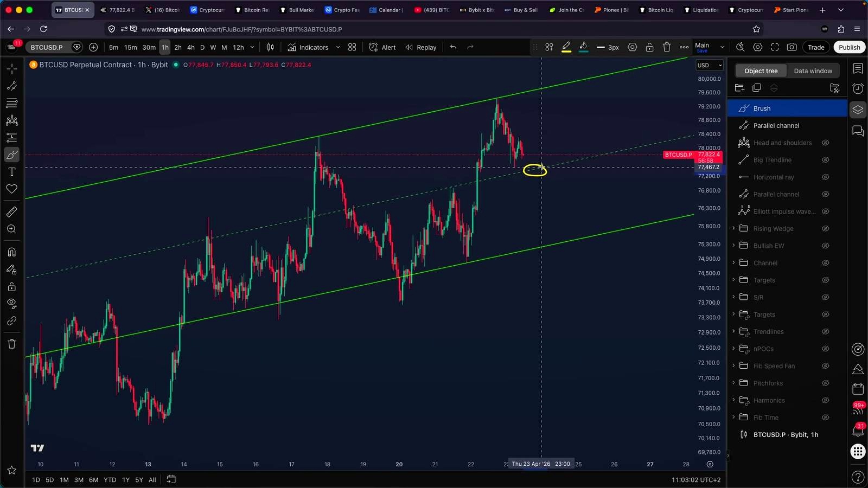The height and width of the screenshot is (488, 868).
Task: Activate the Zoom in tool
Action: (12, 229)
